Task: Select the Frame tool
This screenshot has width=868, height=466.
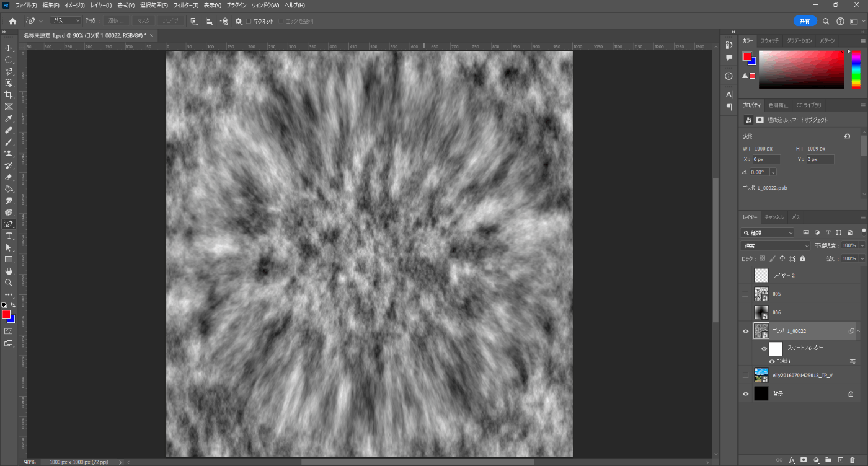Action: 9,107
